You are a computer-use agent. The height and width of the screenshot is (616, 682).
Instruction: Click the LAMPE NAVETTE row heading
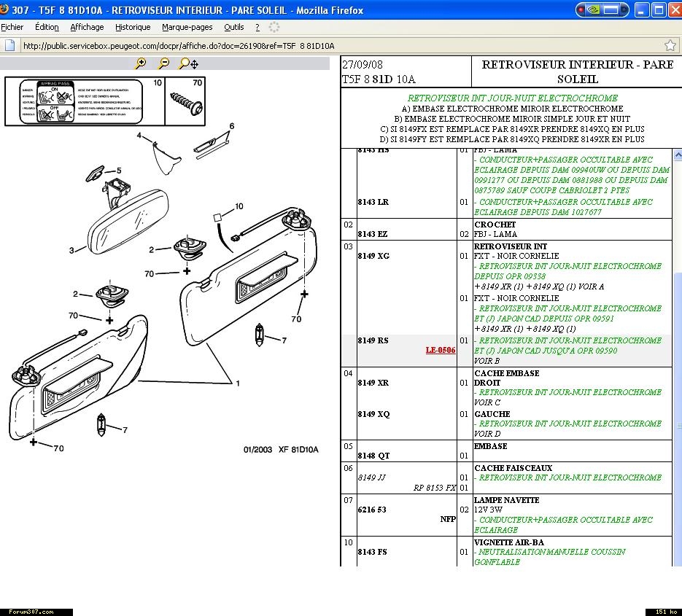[507, 500]
